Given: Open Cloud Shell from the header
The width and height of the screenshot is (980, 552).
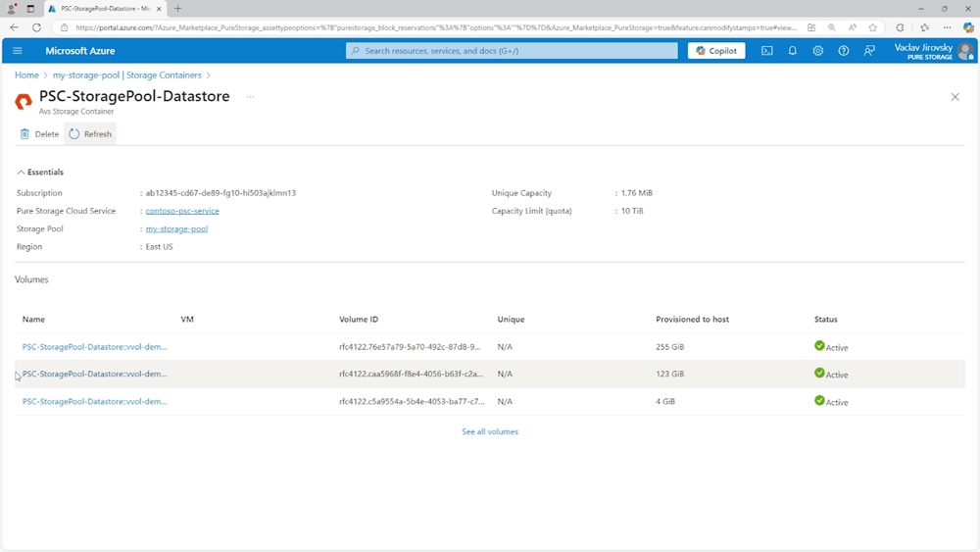Looking at the screenshot, I should point(767,51).
